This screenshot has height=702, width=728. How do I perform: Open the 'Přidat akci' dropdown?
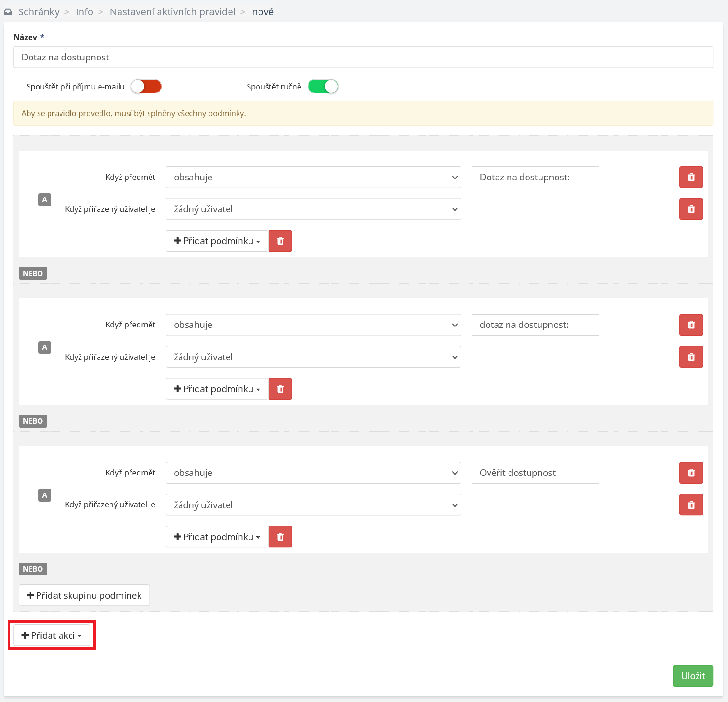[51, 635]
